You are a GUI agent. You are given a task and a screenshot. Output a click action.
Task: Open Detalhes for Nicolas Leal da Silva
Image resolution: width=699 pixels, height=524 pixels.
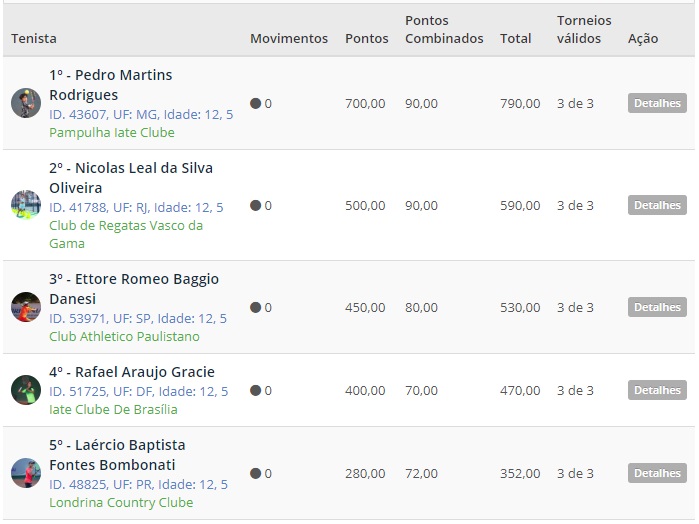[x=657, y=205]
